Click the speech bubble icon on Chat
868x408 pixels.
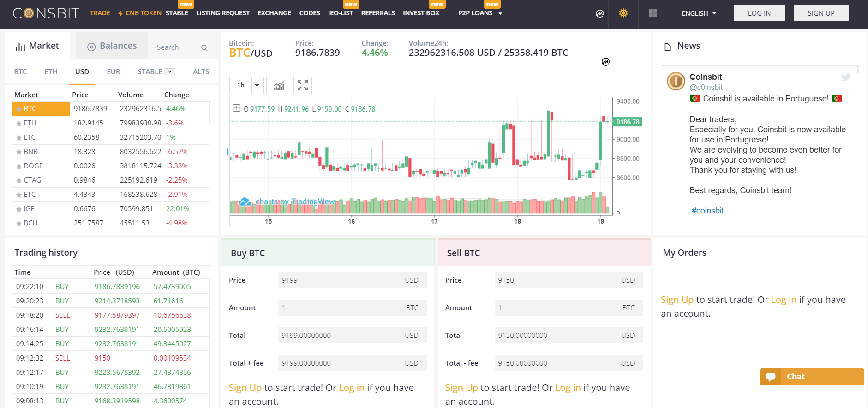coord(771,376)
